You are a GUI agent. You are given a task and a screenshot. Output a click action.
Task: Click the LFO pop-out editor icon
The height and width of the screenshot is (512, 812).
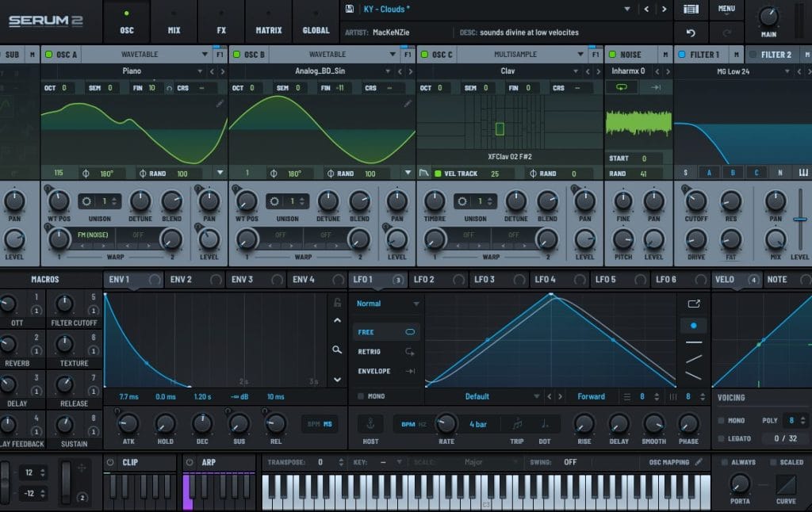(694, 303)
